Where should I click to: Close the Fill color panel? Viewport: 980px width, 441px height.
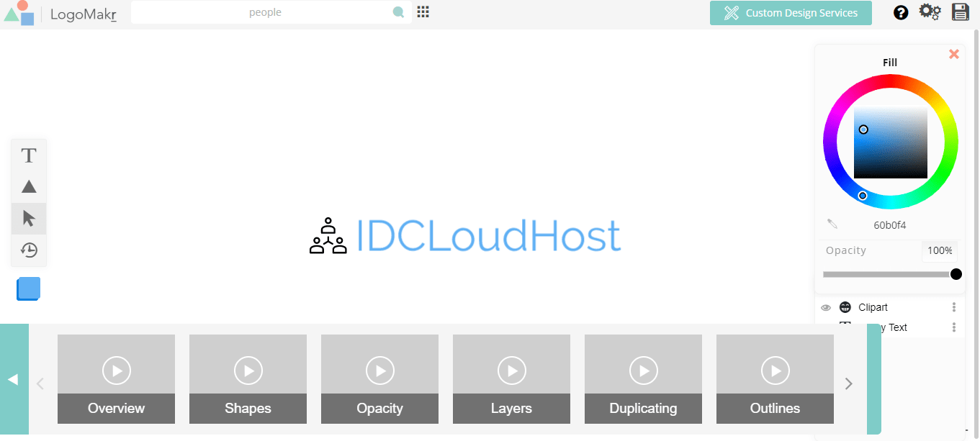click(x=954, y=54)
